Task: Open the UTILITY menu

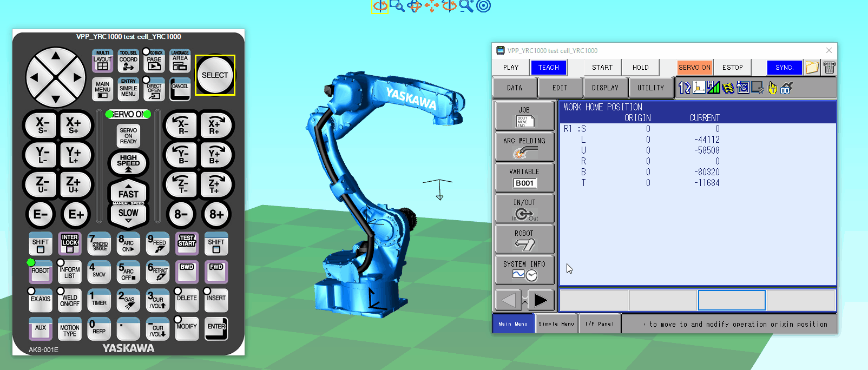Action: (x=650, y=88)
